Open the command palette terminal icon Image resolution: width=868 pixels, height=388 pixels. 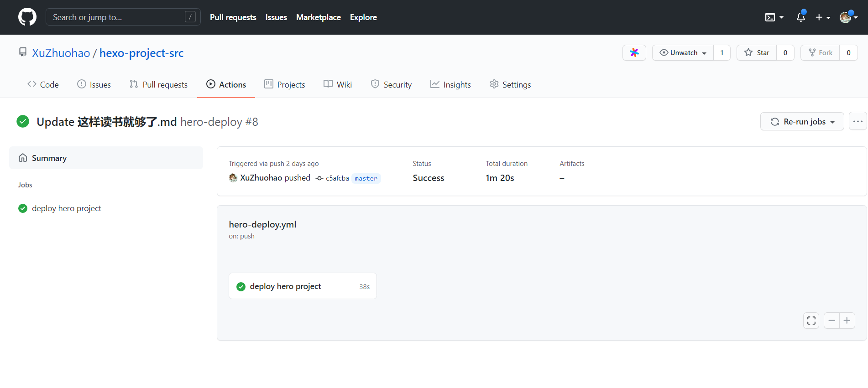click(774, 17)
